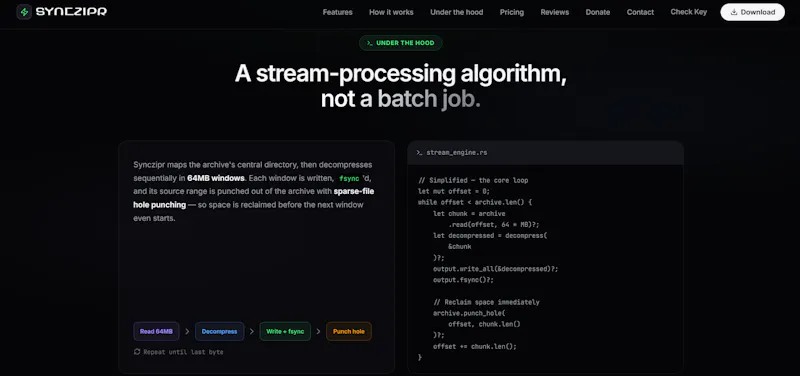Go to How it works section

click(391, 12)
